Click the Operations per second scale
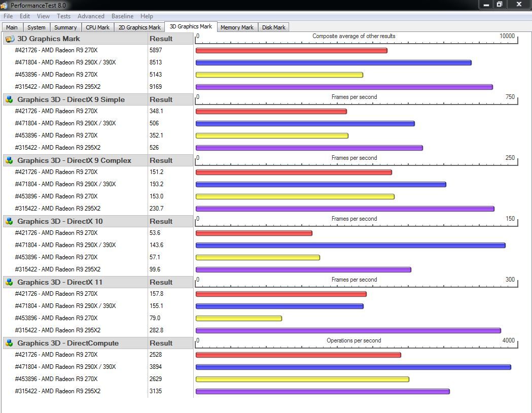 click(357, 343)
